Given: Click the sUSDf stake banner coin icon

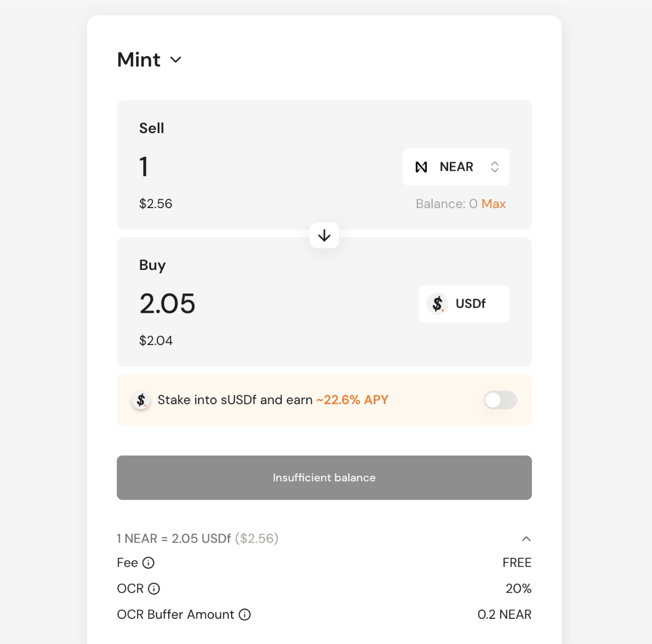Looking at the screenshot, I should tap(141, 400).
